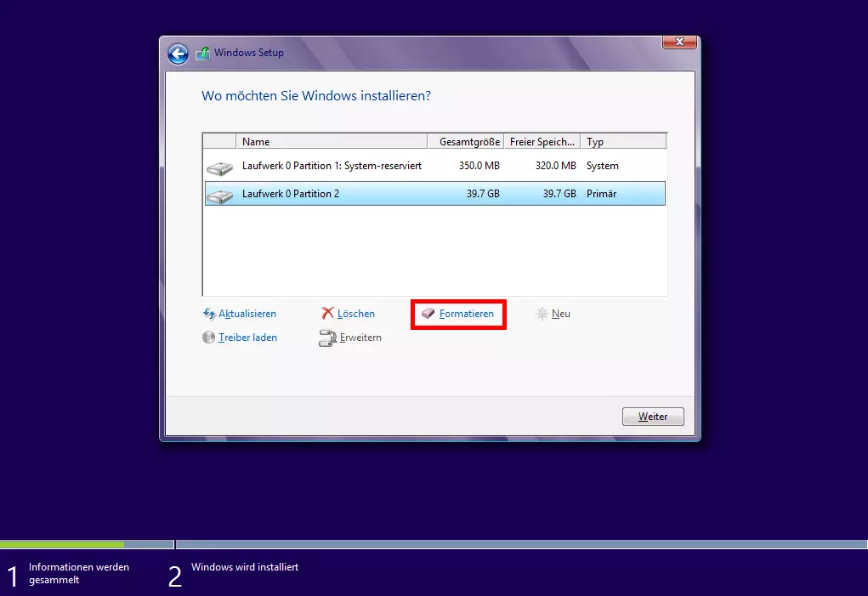Click the Primär type cell

601,194
